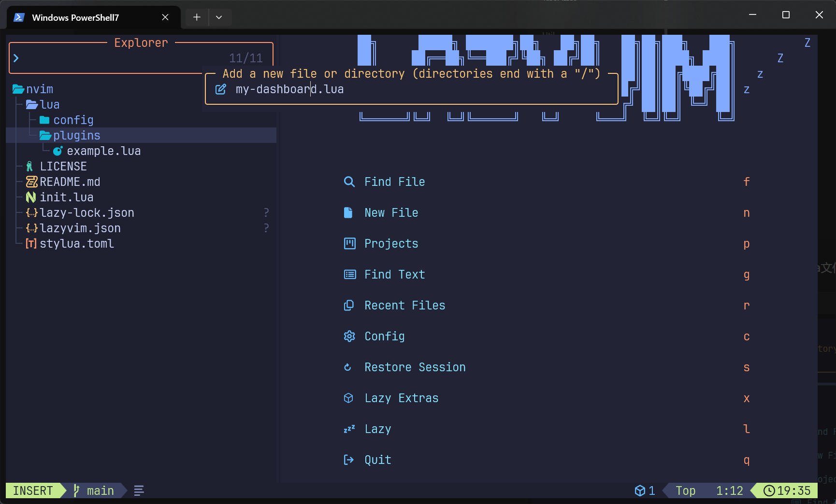The image size is (836, 504).
Task: Open lazyvim.json in explorer
Action: tap(80, 228)
